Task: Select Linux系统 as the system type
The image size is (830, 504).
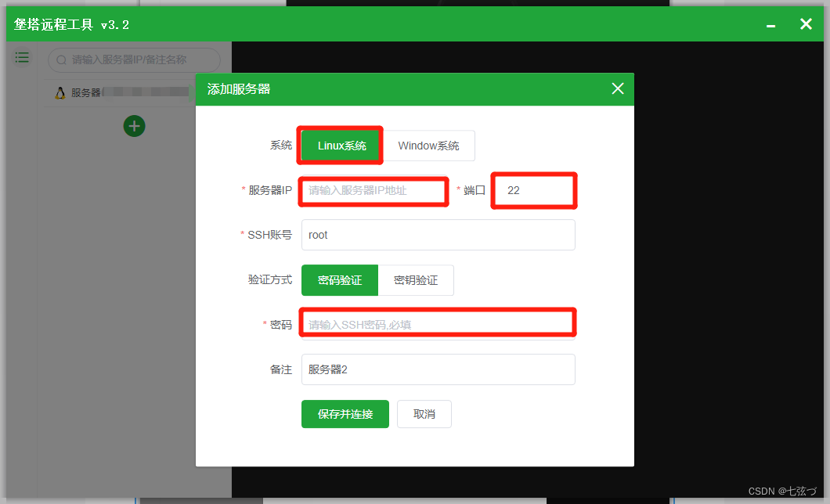Action: 340,146
